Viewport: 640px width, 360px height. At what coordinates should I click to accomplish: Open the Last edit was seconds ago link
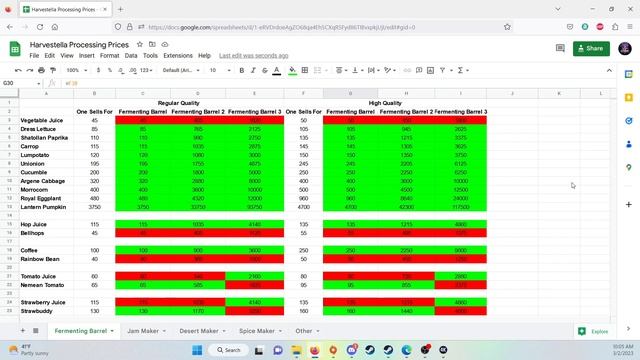[253, 56]
